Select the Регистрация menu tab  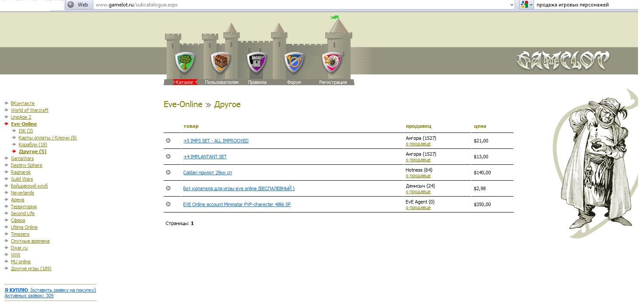click(x=333, y=82)
